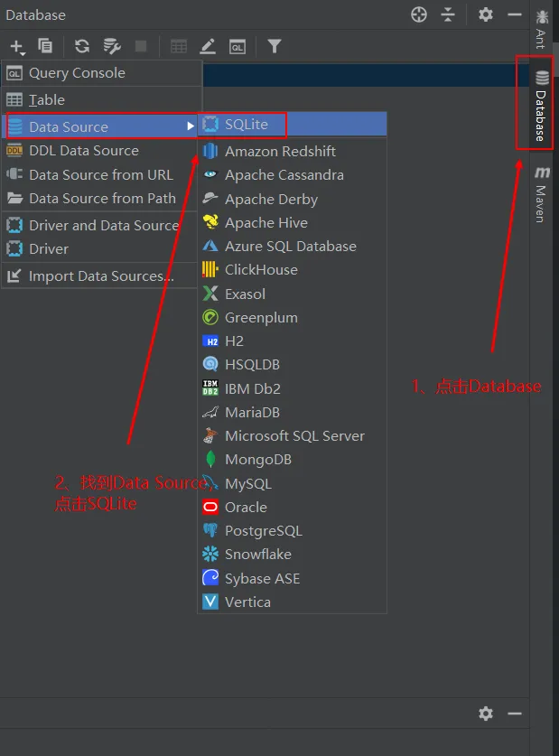Image resolution: width=559 pixels, height=756 pixels.
Task: Click the Refresh icon in Database toolbar
Action: pos(82,46)
